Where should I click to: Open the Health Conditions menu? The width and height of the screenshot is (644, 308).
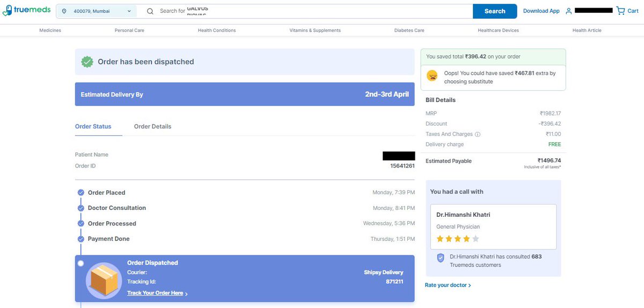(x=217, y=31)
